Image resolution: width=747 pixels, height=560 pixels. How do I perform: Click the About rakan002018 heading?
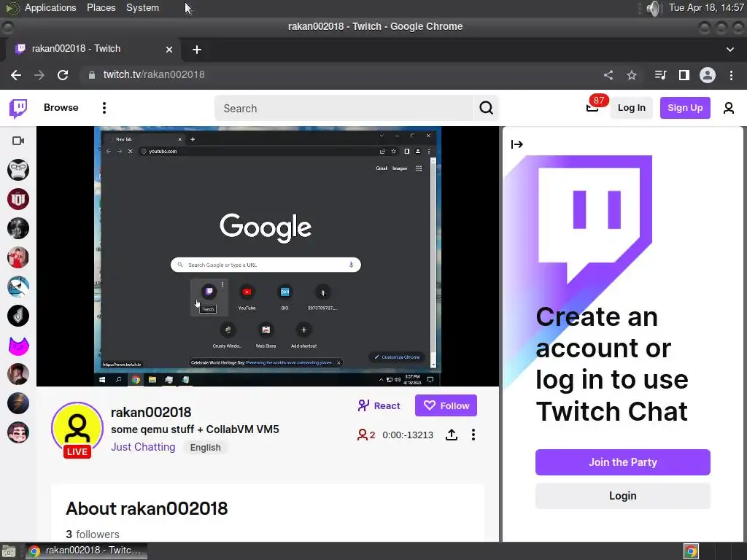[147, 508]
